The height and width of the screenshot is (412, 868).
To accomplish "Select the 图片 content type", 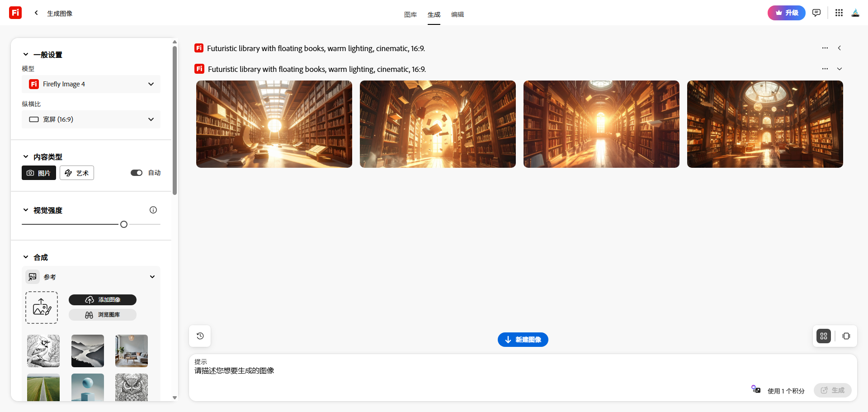I will click(x=39, y=173).
